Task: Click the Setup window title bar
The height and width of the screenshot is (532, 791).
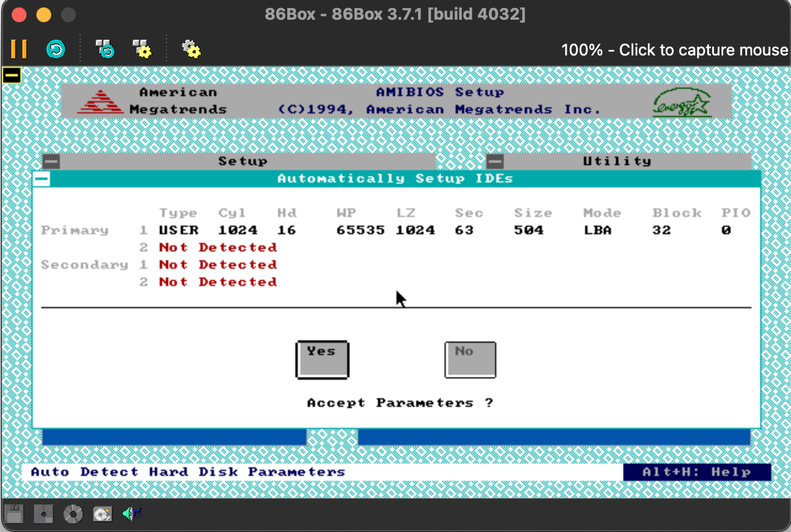Action: pyautogui.click(x=243, y=162)
